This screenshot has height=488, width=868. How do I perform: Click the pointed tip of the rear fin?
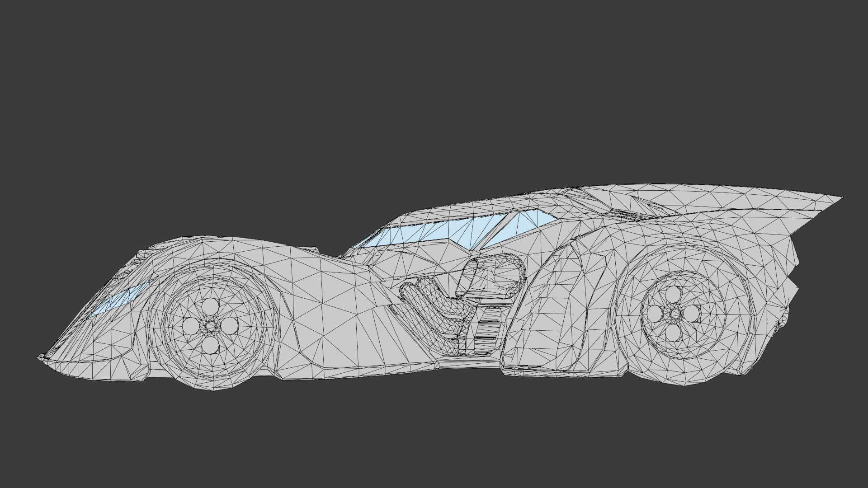pos(840,198)
